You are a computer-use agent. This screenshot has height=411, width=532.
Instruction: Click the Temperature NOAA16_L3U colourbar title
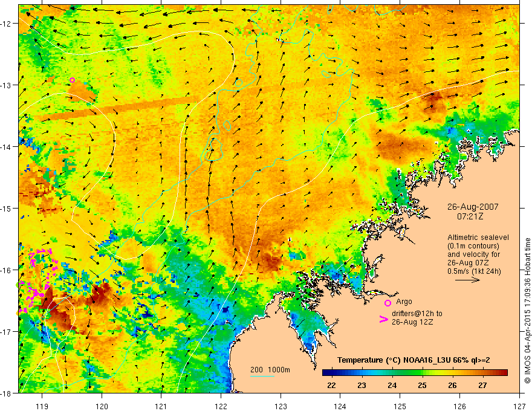[x=414, y=360]
